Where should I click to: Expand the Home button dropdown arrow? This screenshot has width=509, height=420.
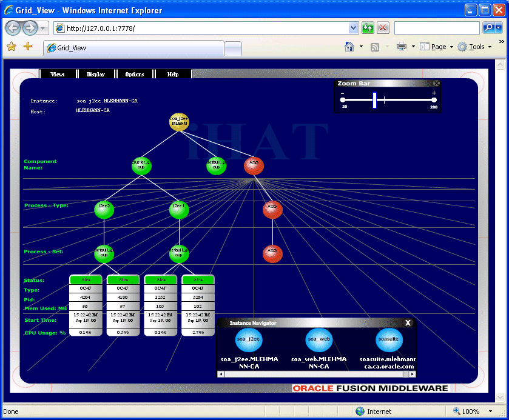click(x=361, y=47)
